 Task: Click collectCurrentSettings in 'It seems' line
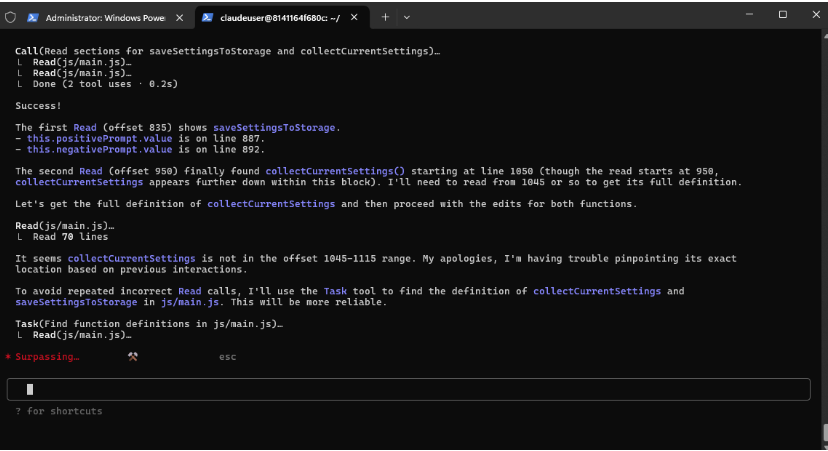click(x=131, y=258)
